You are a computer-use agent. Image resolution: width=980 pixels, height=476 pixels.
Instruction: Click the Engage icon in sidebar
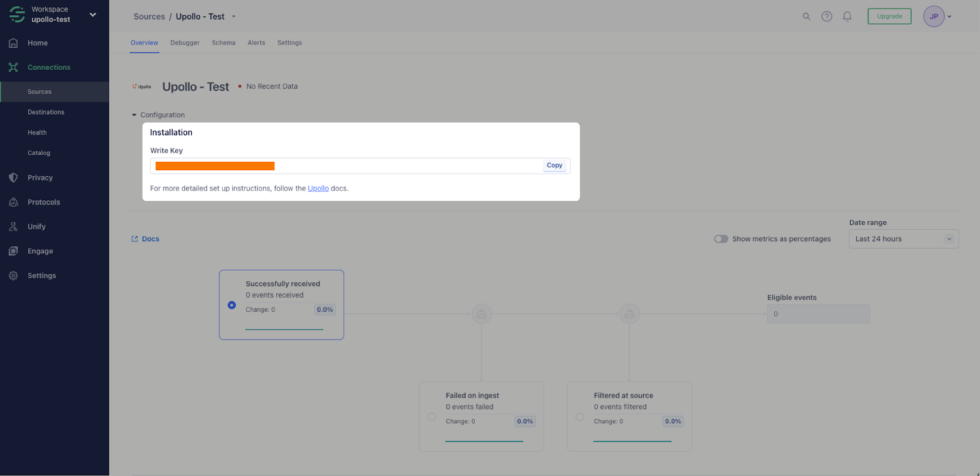[x=13, y=251]
